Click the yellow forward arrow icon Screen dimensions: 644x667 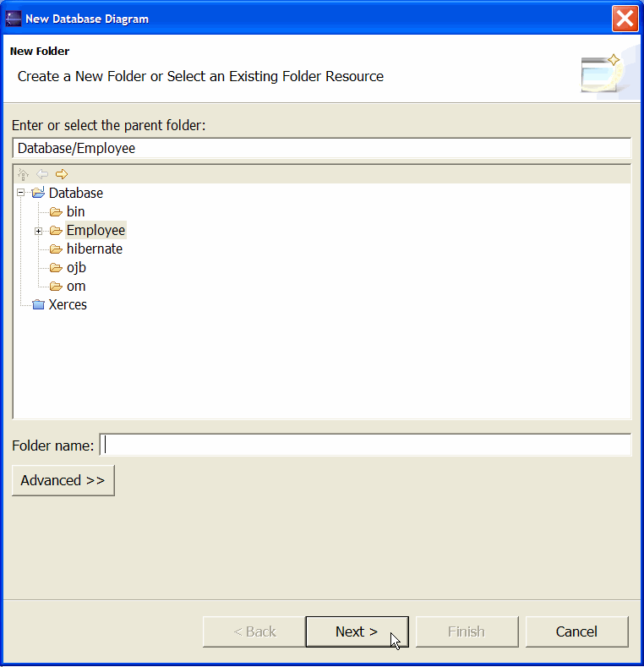click(x=62, y=174)
